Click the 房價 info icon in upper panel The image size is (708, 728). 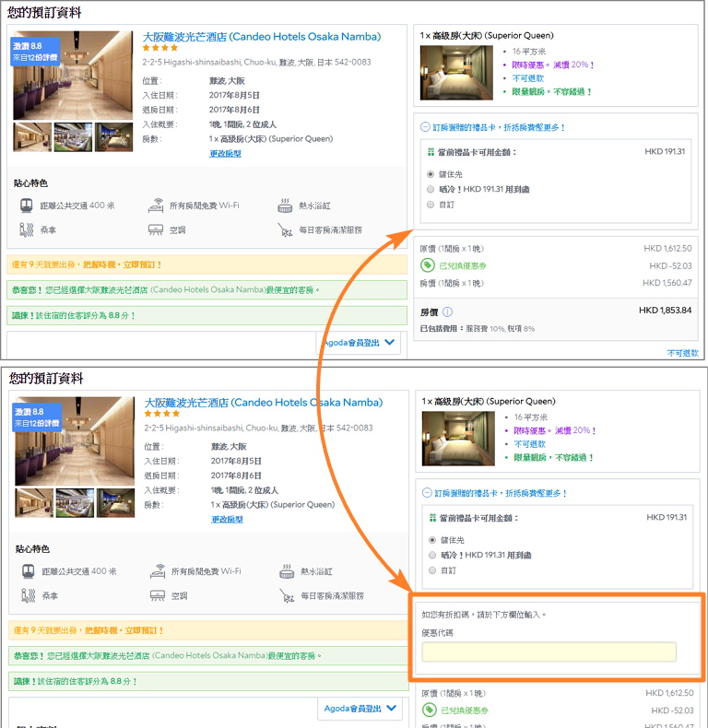(448, 312)
